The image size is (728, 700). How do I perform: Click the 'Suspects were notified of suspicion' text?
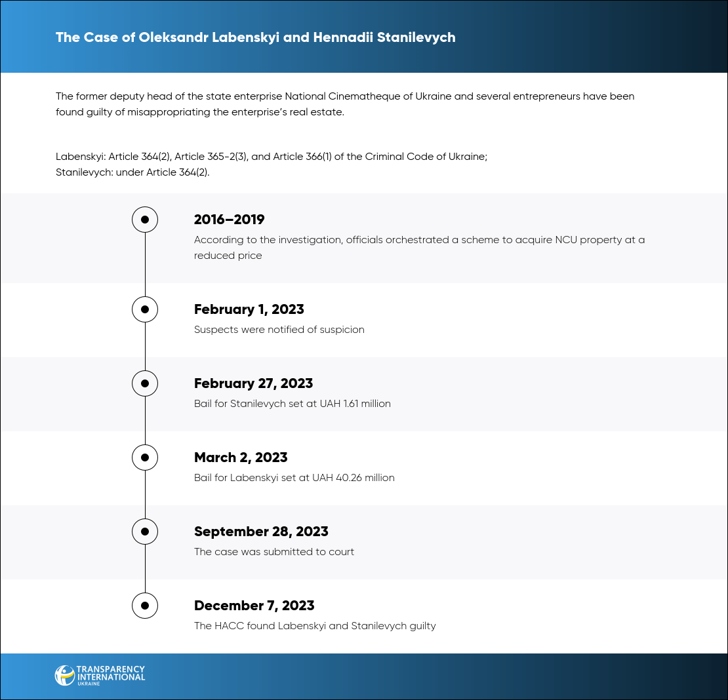(x=279, y=330)
